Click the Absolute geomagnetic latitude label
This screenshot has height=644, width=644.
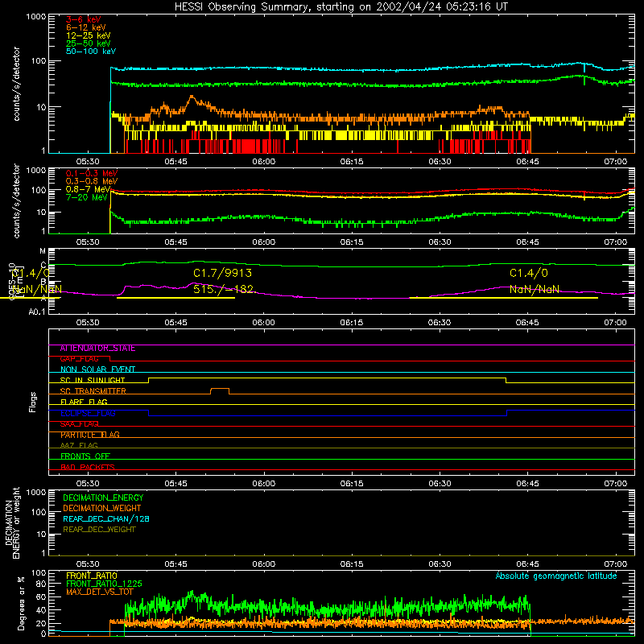tap(556, 576)
